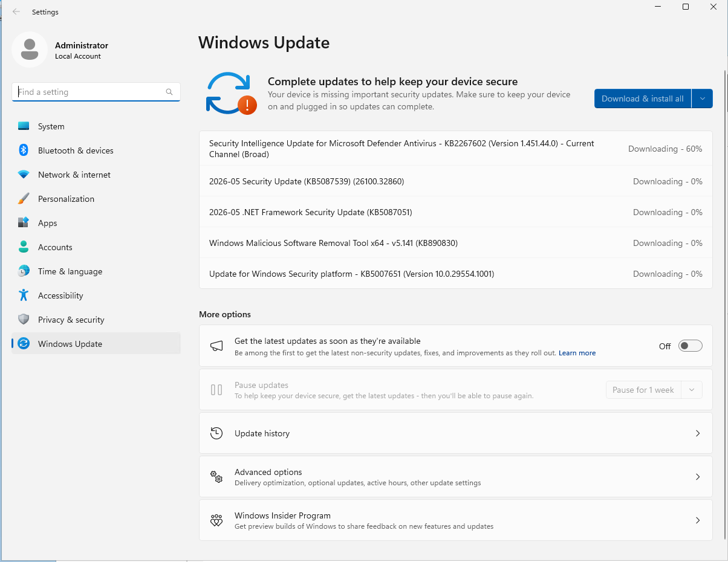The image size is (728, 562).
Task: Open Download & install all dropdown arrow
Action: point(702,99)
